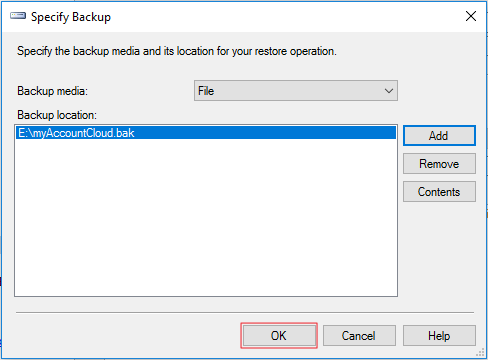
Task: Click the resize grip in dialog corner
Action: pyautogui.click(x=480, y=353)
